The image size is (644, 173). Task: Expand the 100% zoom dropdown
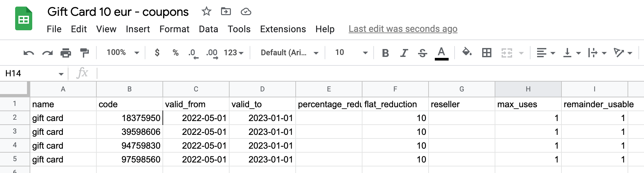pos(123,53)
